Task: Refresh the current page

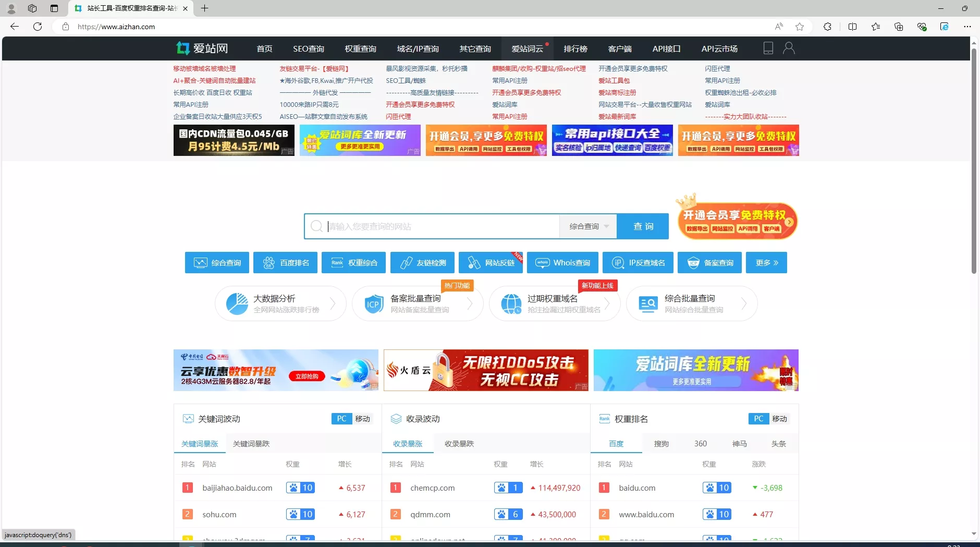Action: point(38,27)
